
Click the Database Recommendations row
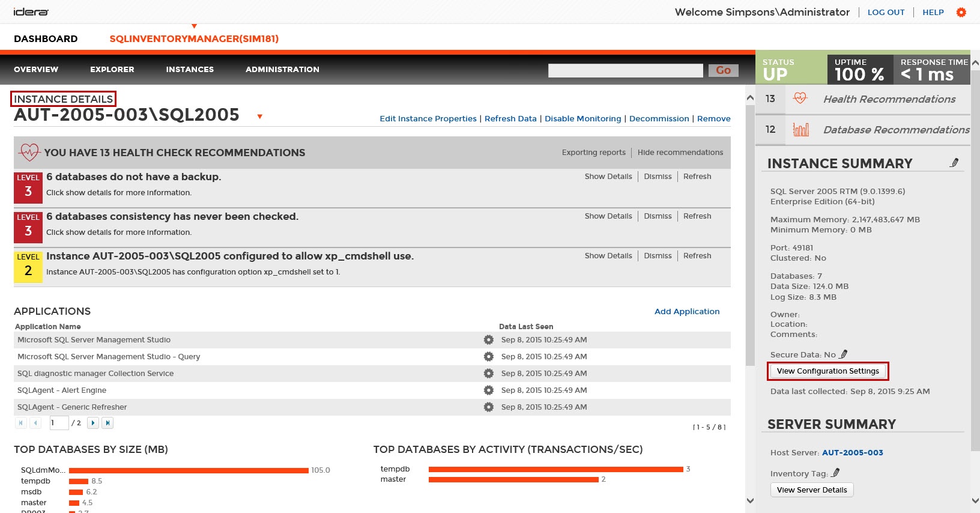tap(863, 130)
